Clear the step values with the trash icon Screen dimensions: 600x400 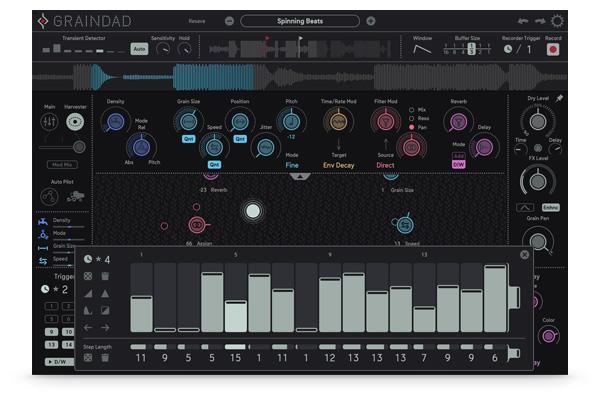104,275
